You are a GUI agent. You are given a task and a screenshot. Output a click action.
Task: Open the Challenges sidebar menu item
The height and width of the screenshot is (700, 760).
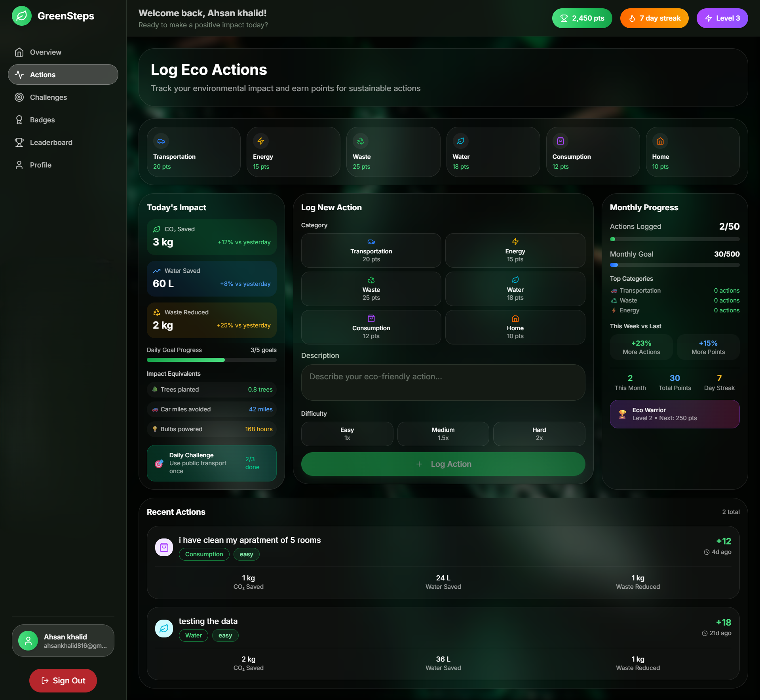tap(48, 97)
